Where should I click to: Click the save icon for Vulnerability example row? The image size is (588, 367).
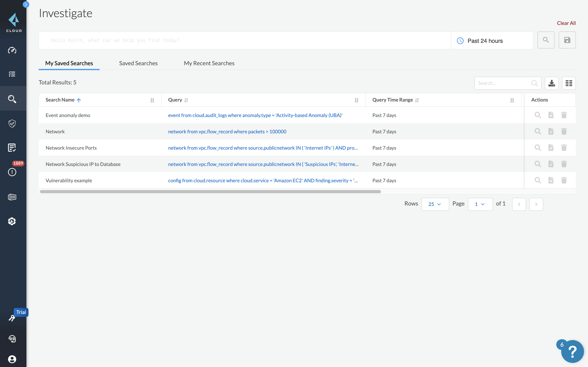tap(551, 180)
